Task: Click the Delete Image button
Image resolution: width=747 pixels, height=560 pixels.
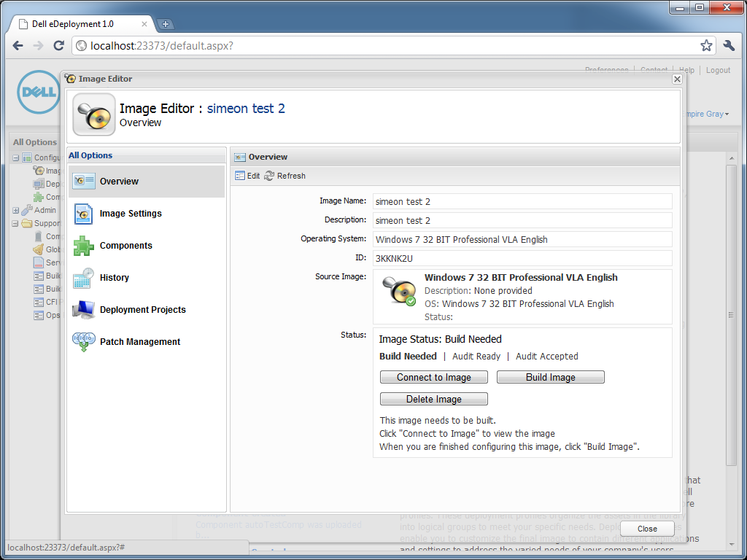Action: (x=434, y=399)
